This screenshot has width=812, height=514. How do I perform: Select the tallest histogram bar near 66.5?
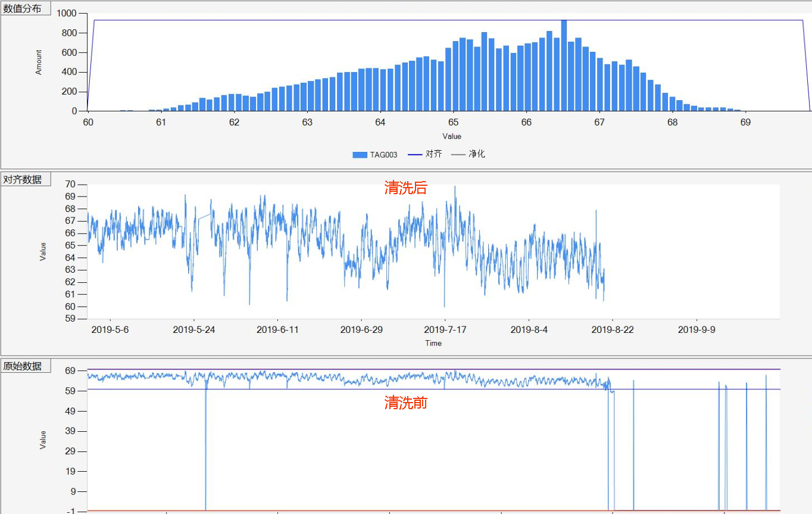pyautogui.click(x=564, y=66)
